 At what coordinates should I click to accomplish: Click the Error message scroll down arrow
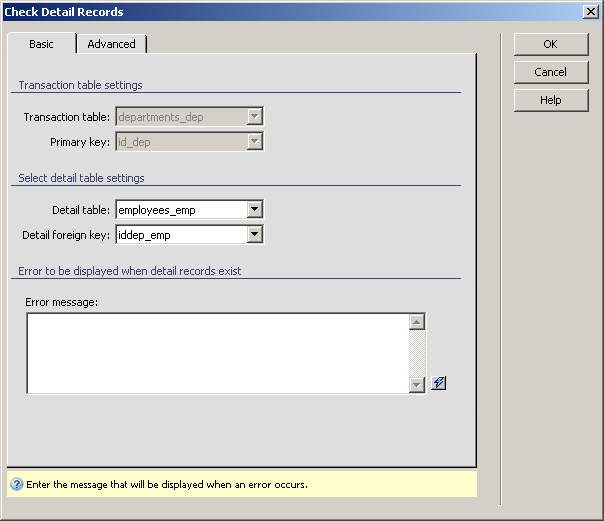point(418,385)
